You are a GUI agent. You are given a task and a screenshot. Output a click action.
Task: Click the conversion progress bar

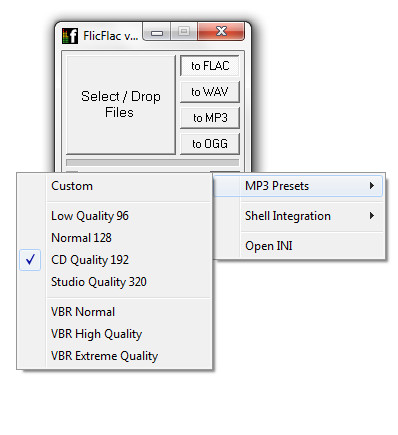(x=153, y=162)
